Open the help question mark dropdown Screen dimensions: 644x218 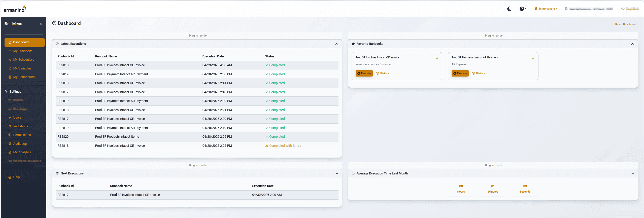coord(523,9)
